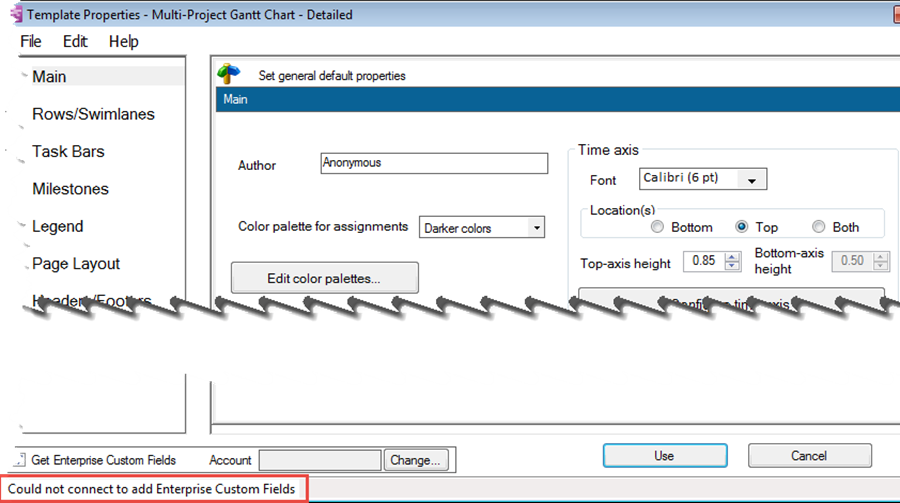Click the Author text field
Image resolution: width=900 pixels, height=503 pixels.
[x=434, y=163]
